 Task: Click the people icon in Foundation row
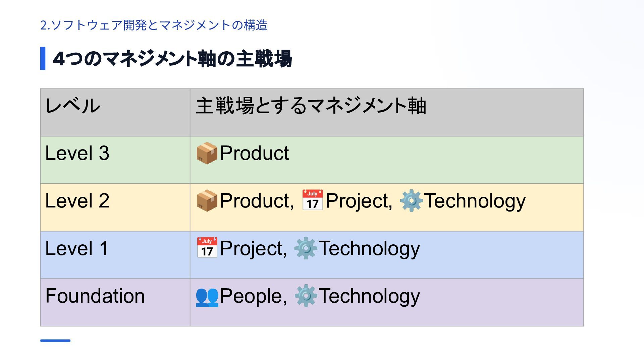point(207,297)
